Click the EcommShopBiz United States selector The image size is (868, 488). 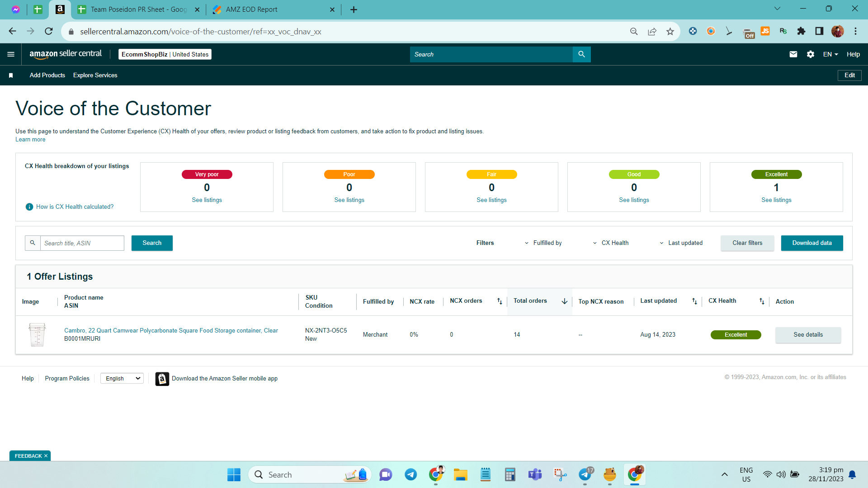(165, 54)
